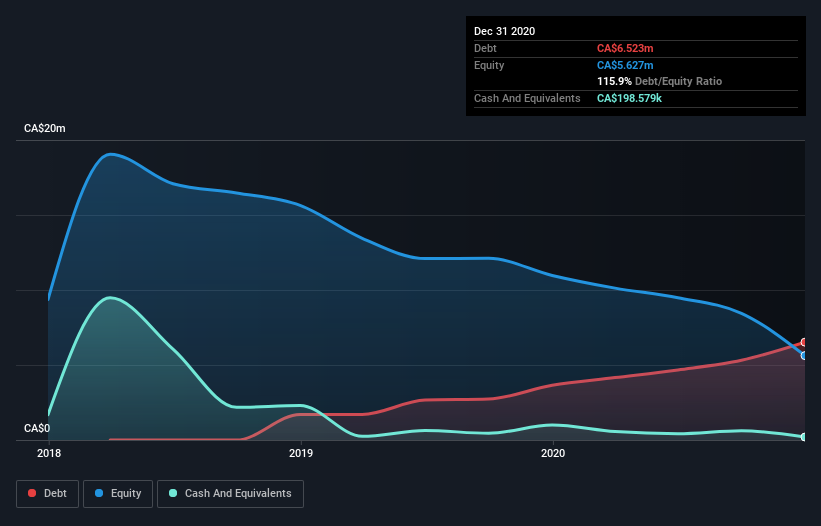Toggle Cash And Equivalents legend button
This screenshot has height=526, width=821.
pos(230,494)
